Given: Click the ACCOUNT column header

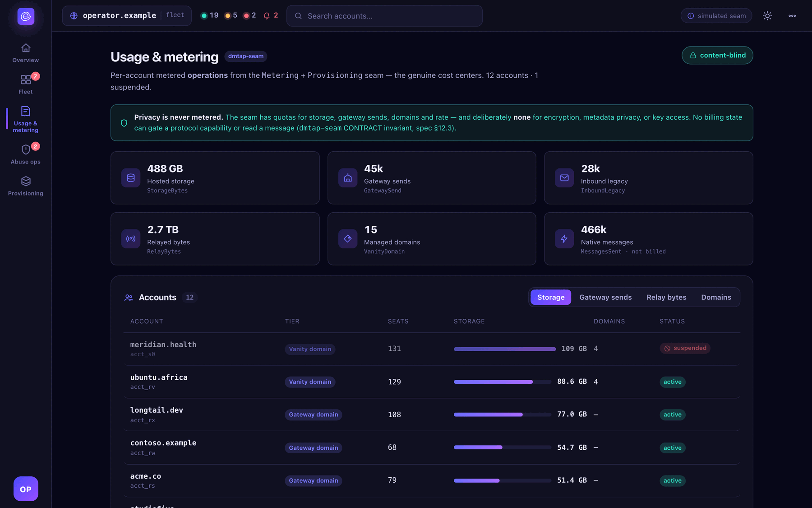Looking at the screenshot, I should pyautogui.click(x=147, y=322).
